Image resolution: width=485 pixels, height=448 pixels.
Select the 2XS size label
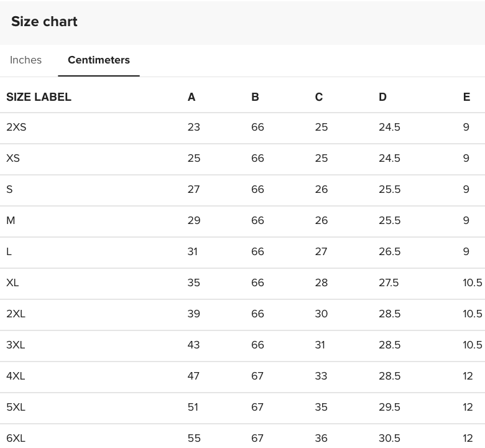[16, 128]
